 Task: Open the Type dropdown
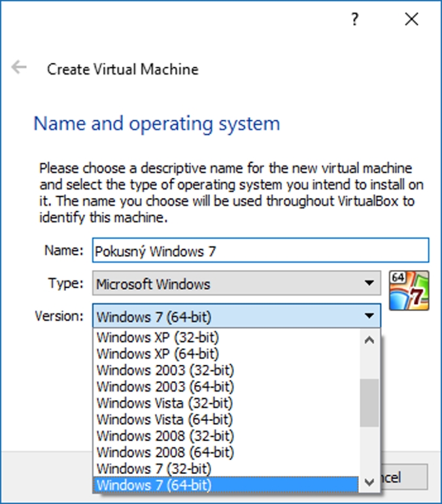(235, 284)
